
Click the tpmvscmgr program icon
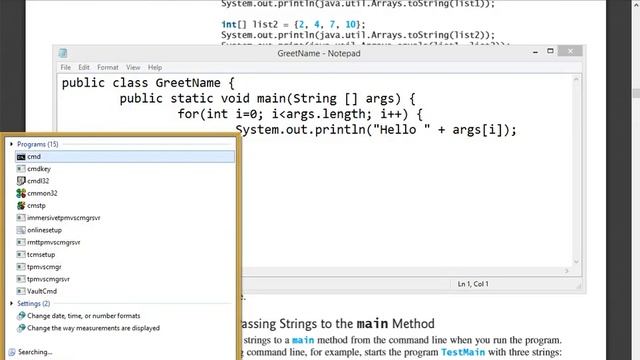pyautogui.click(x=21, y=267)
